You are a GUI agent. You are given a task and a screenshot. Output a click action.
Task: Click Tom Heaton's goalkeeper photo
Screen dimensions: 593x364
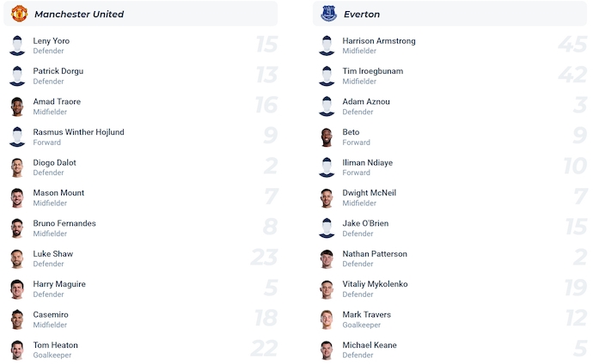17,350
